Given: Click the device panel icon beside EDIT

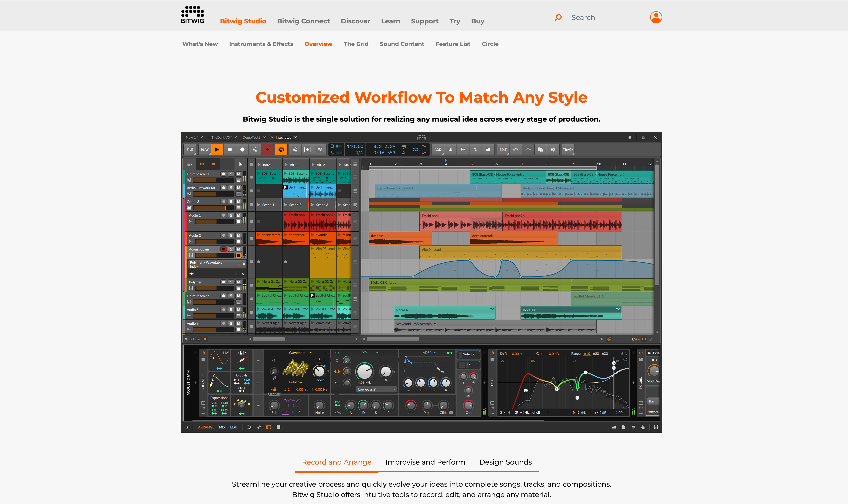Looking at the screenshot, I should (x=269, y=427).
